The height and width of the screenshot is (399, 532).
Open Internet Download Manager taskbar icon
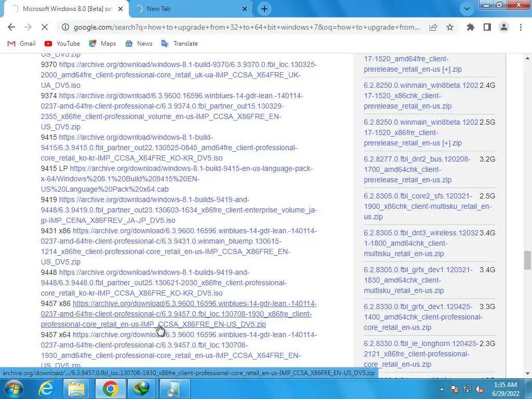tap(141, 389)
